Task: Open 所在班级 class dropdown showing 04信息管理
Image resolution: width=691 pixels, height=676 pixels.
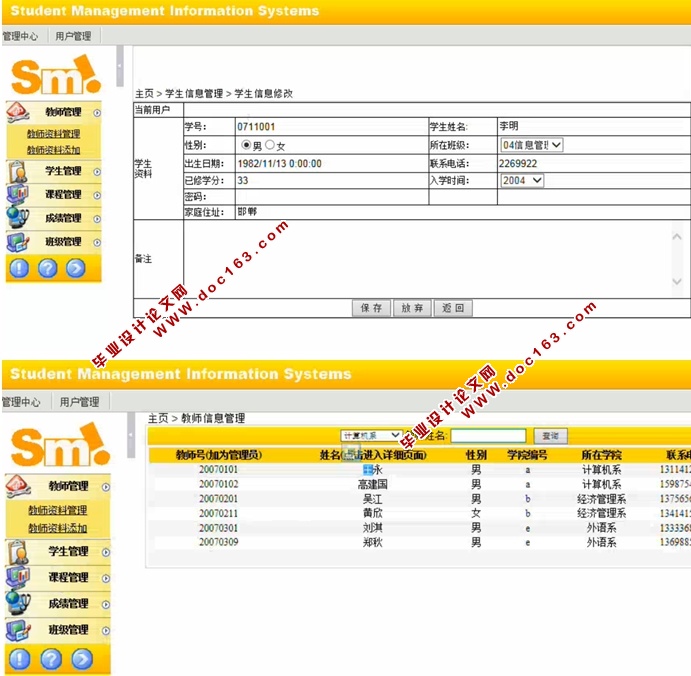Action: pyautogui.click(x=532, y=145)
